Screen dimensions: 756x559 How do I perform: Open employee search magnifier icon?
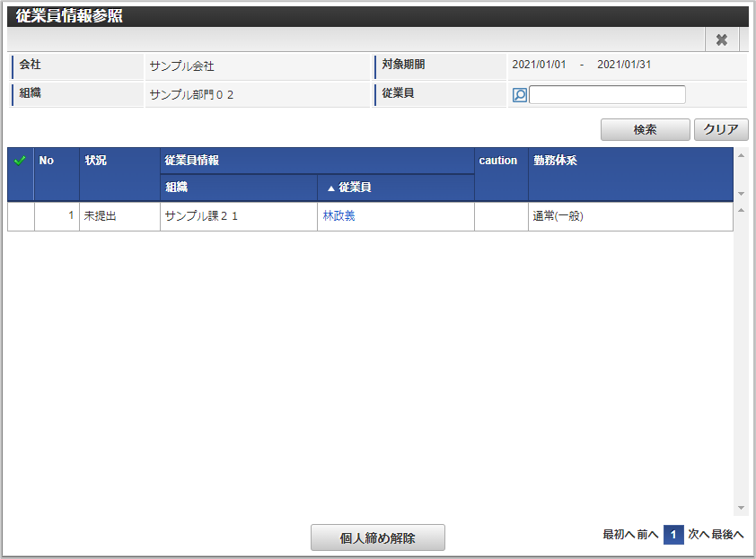519,95
